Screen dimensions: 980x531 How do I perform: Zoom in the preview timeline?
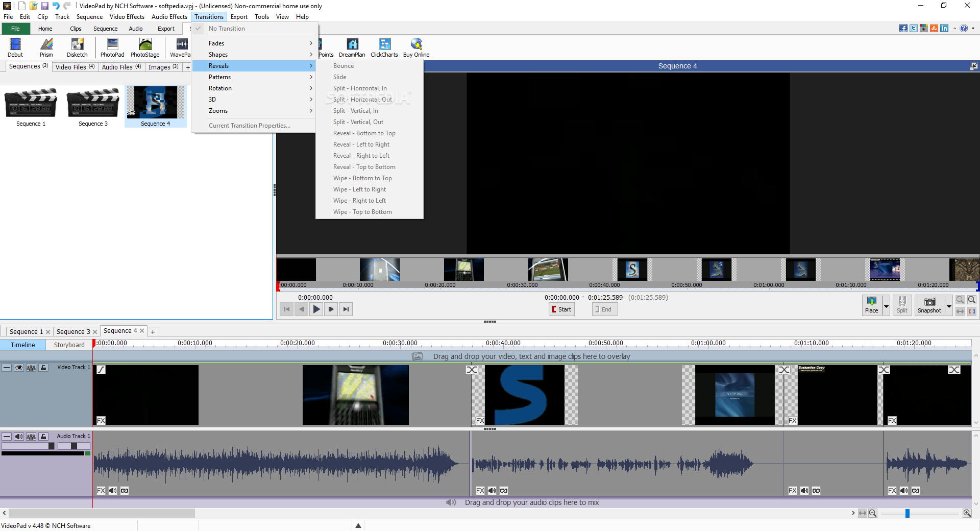(971, 300)
